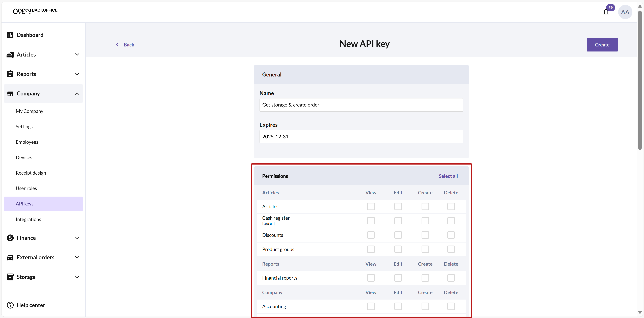
Task: Open My Company submenu item
Action: pos(43,111)
